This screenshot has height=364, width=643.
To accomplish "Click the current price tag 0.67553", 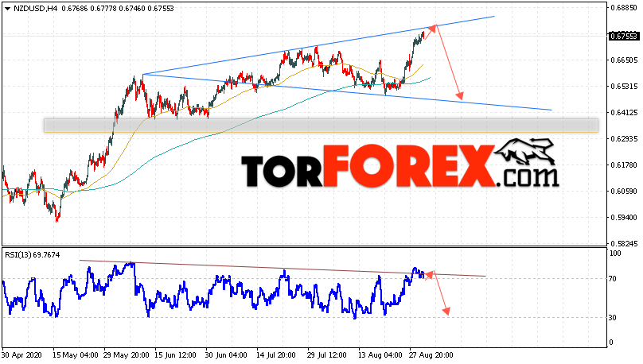I will [x=624, y=36].
